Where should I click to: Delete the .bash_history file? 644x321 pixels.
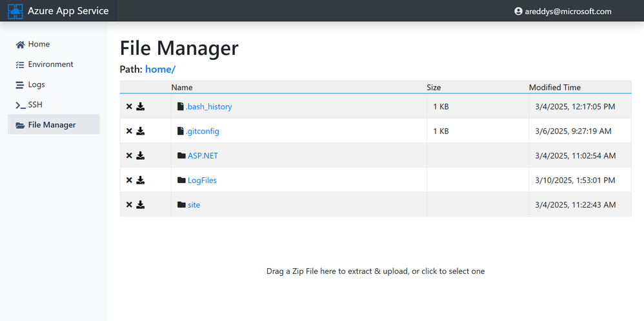[129, 107]
